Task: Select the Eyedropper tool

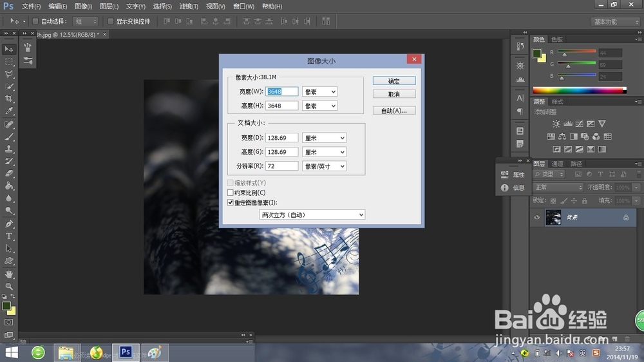Action: pyautogui.click(x=8, y=111)
